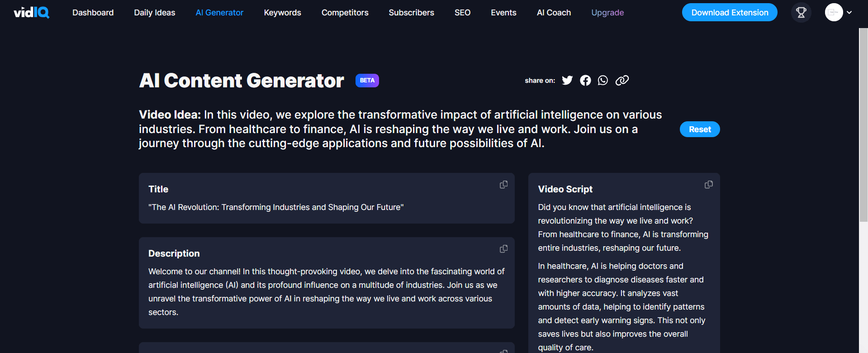This screenshot has height=353, width=868.
Task: Click Download Extension button
Action: coord(730,12)
